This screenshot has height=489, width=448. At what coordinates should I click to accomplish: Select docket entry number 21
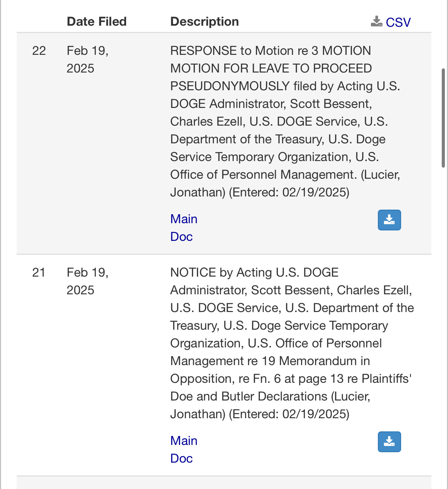pyautogui.click(x=39, y=272)
